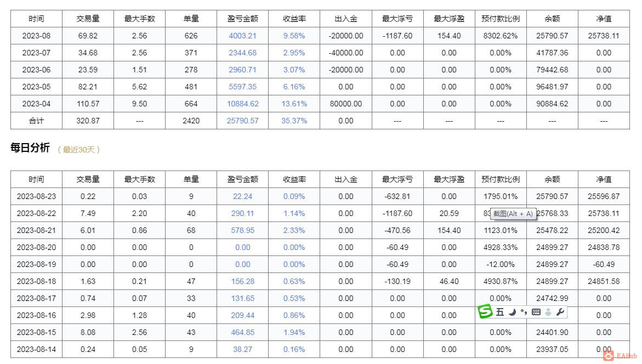The width and height of the screenshot is (642, 364).
Task: Toggle the Wubi (五) input mode icon
Action: [x=499, y=312]
